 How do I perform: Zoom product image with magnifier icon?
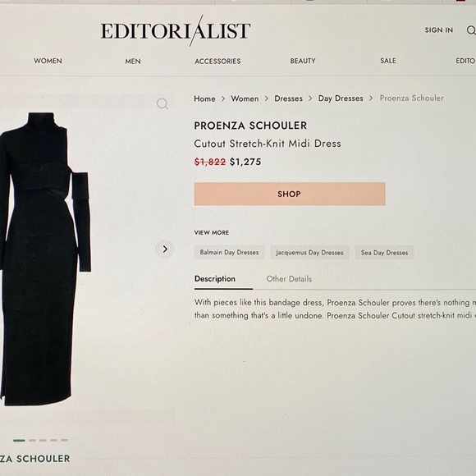(x=162, y=104)
